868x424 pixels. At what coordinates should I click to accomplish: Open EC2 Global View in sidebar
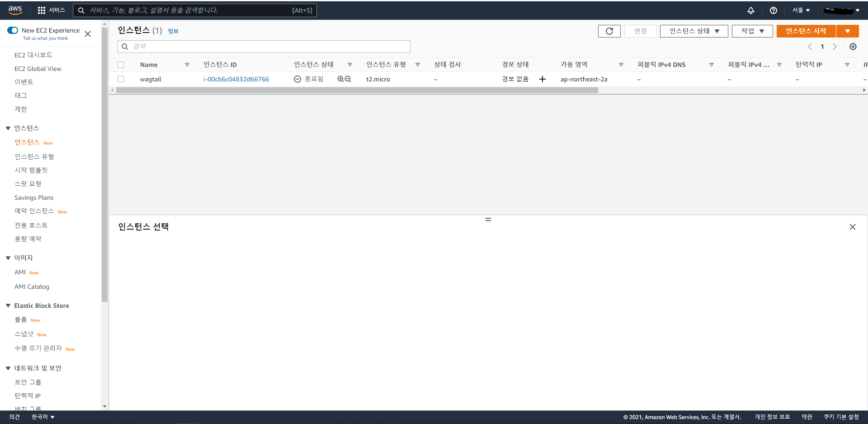(38, 69)
